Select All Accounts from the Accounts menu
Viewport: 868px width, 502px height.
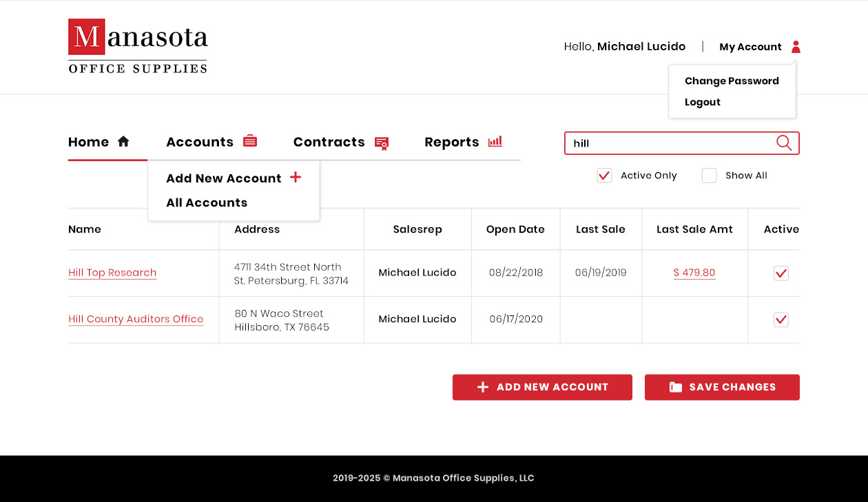point(207,202)
